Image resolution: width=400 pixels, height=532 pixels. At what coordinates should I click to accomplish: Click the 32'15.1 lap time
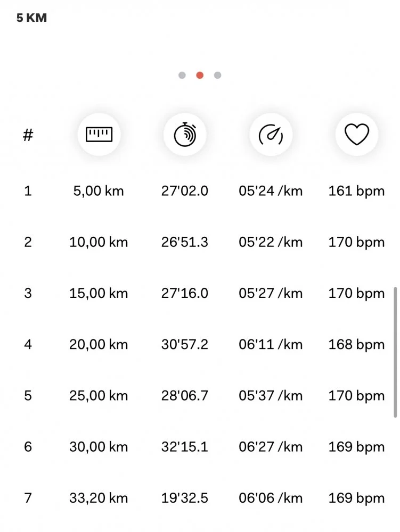point(185,447)
